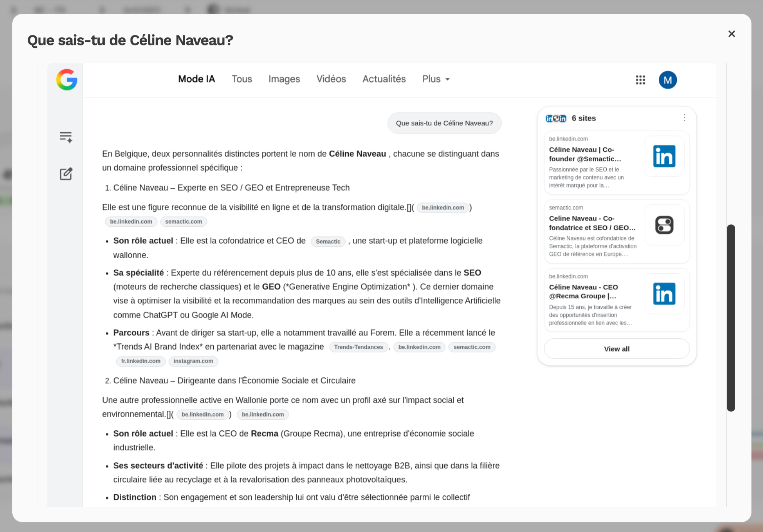Click the Semactic logo thumbnail

tap(664, 225)
